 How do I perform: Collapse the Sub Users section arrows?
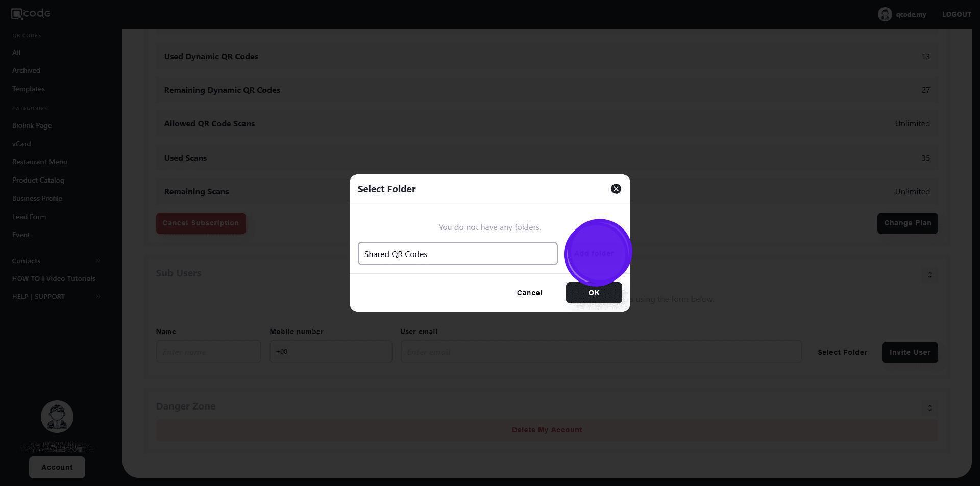pyautogui.click(x=929, y=275)
